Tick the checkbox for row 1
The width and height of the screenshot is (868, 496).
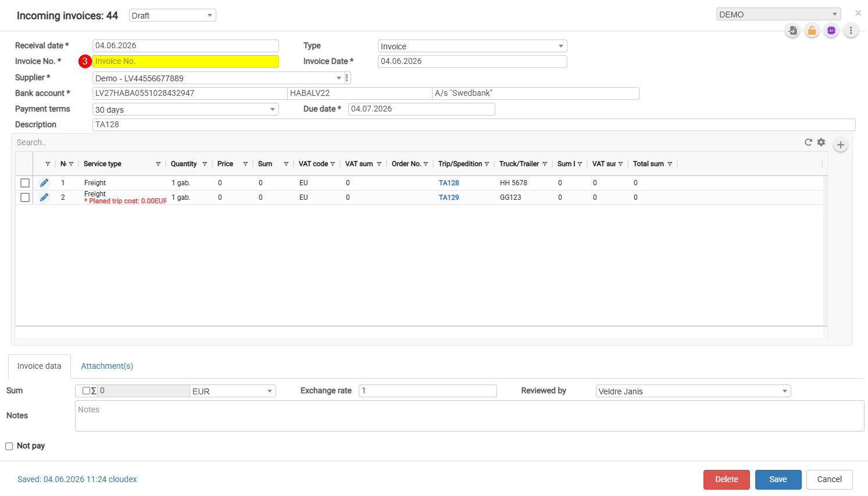[x=25, y=183]
